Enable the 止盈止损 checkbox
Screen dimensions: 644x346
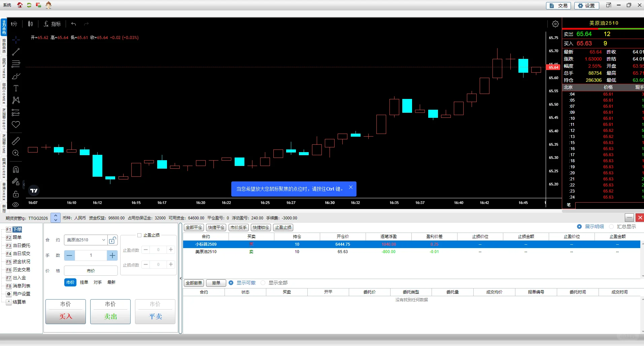point(139,235)
